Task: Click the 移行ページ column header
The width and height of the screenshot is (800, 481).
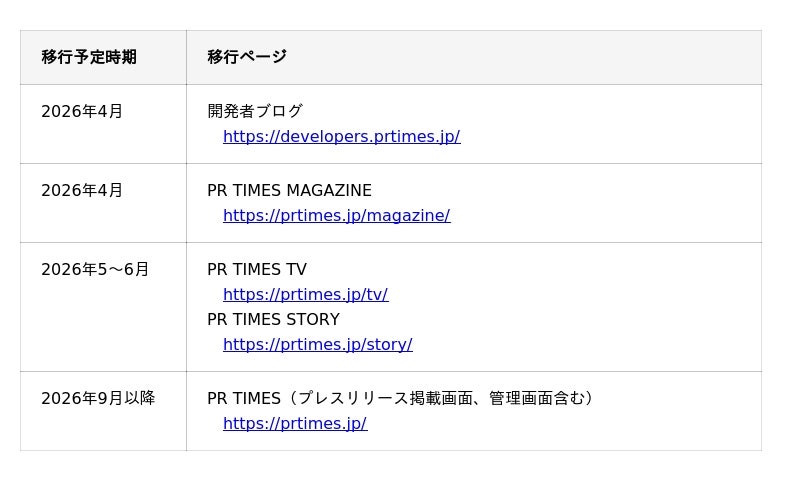Action: pos(247,57)
